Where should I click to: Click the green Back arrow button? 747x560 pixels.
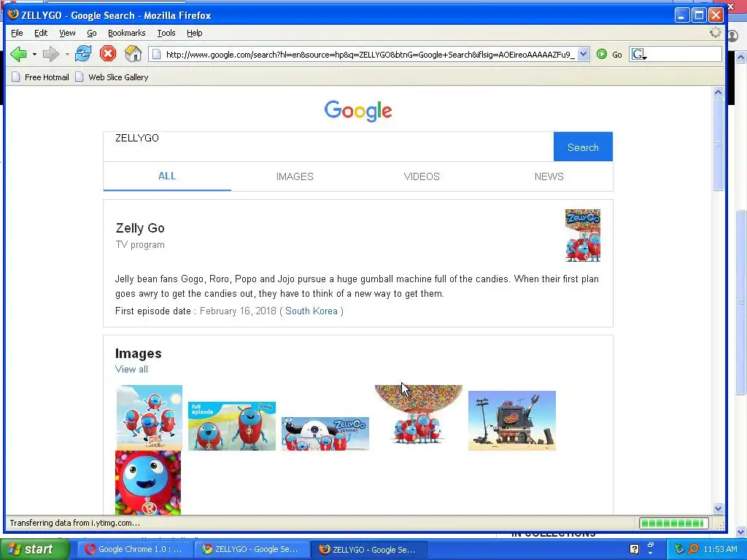click(18, 54)
